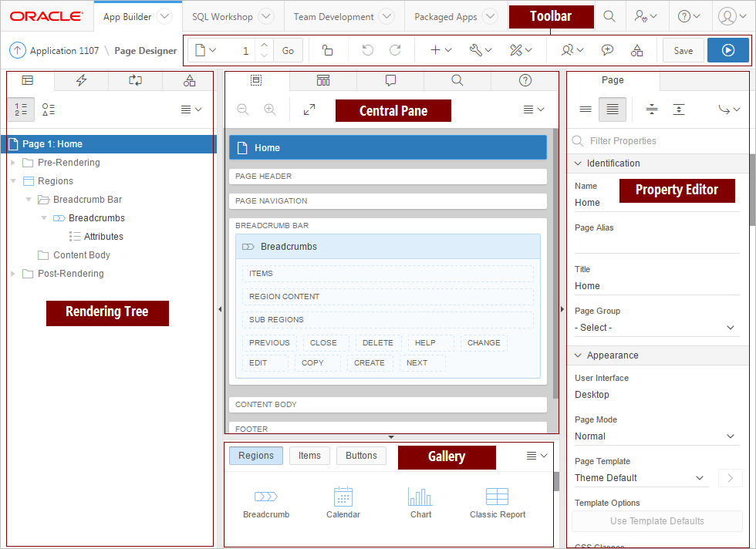Open the SQL Workshop tab
Screen dimensions: 756x549
pos(231,16)
